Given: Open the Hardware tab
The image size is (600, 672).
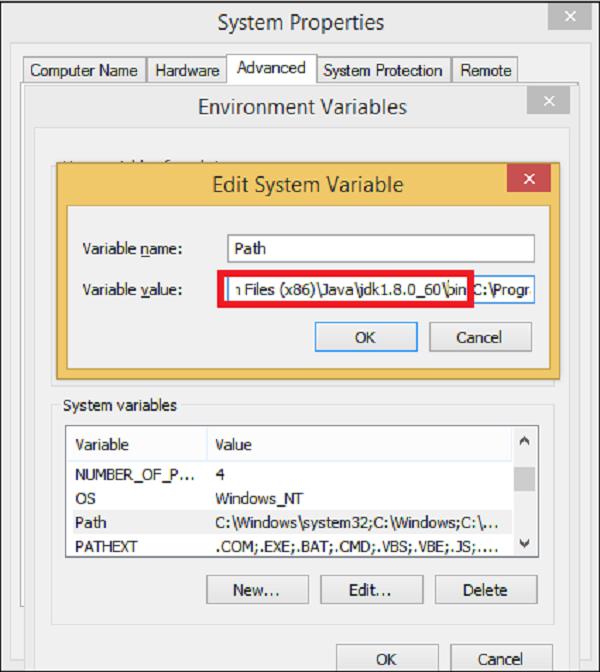Looking at the screenshot, I should [x=187, y=70].
